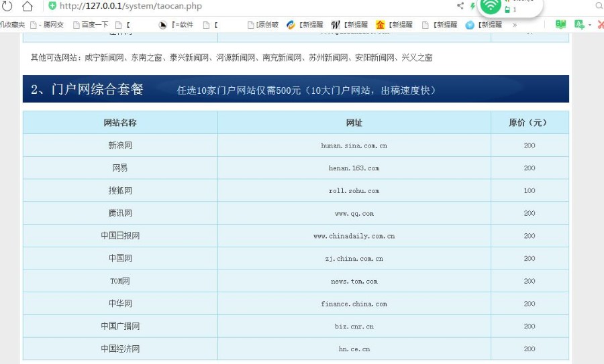Select the 中国网 table cell
This screenshot has height=364, width=604.
click(120, 258)
